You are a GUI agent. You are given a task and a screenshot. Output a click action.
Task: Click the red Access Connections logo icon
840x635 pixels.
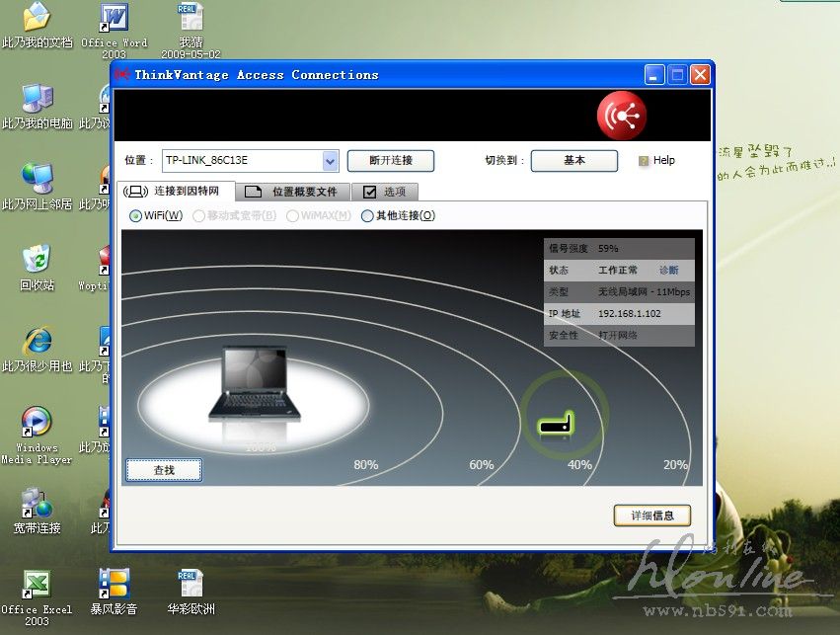621,116
